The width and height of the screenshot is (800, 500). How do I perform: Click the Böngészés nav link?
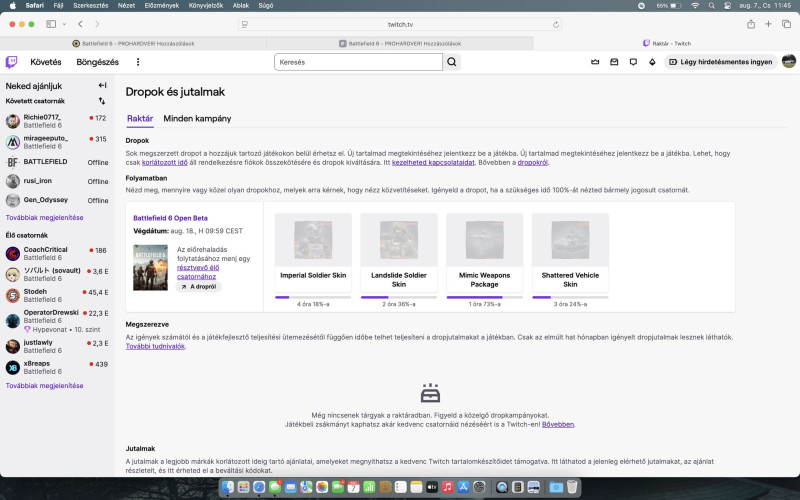pyautogui.click(x=97, y=62)
